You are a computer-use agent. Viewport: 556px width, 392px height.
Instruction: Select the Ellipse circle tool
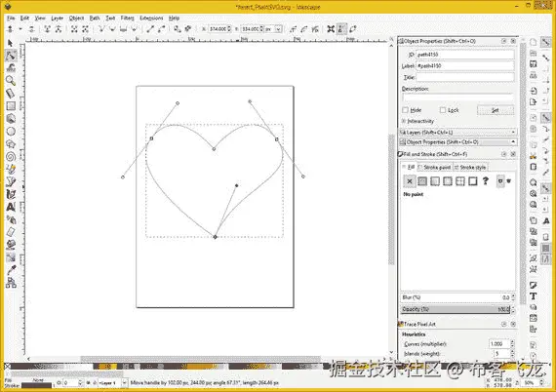click(11, 131)
